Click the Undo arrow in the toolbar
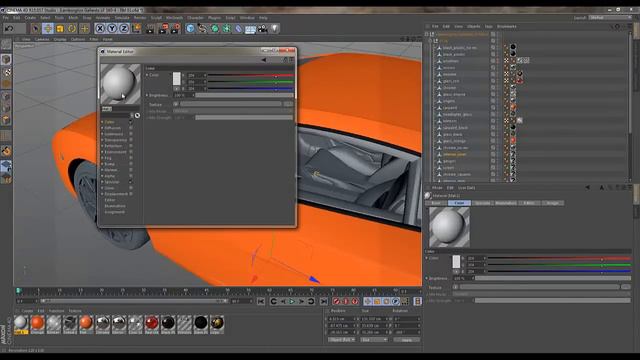The height and width of the screenshot is (360, 640). [9, 28]
